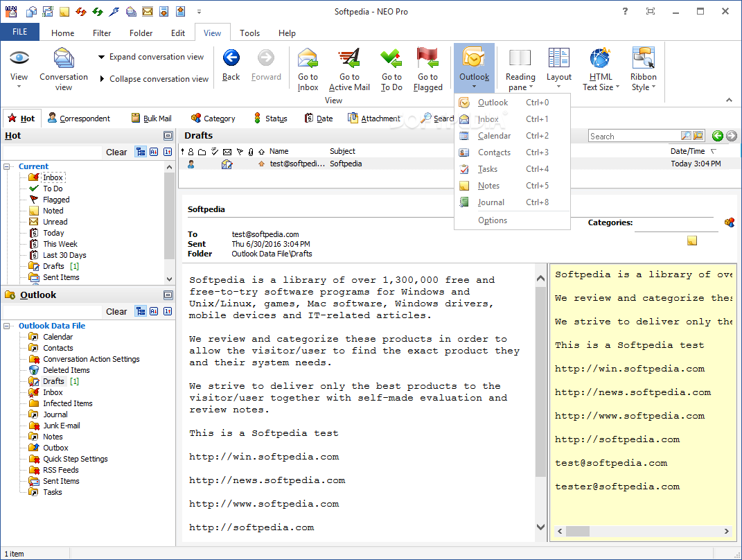Open Ribbon Style dropdown
Viewport: 742px width, 560px height.
tap(643, 69)
